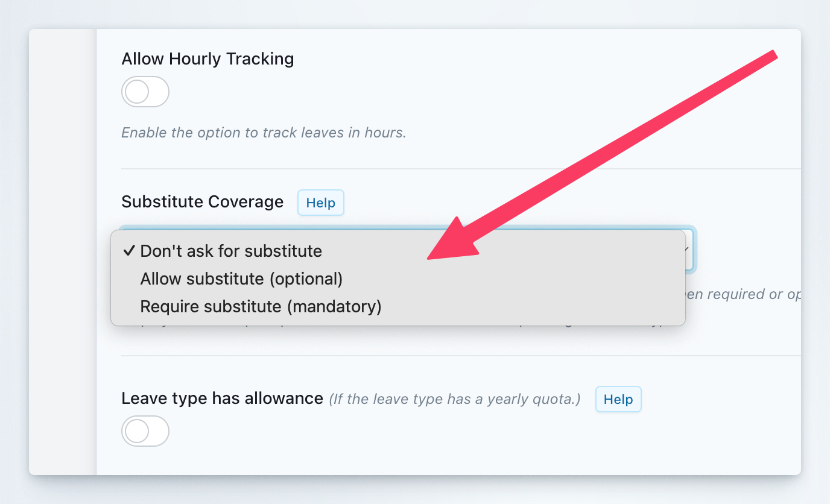Click Help next to Leave type has allowance
The height and width of the screenshot is (504, 830).
(618, 399)
